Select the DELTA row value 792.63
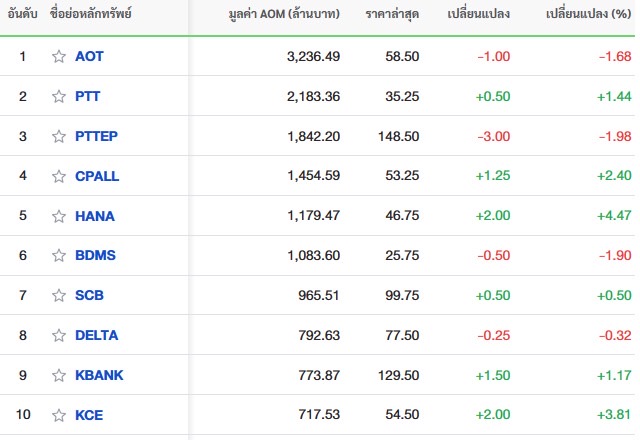640x440 pixels. coord(319,335)
